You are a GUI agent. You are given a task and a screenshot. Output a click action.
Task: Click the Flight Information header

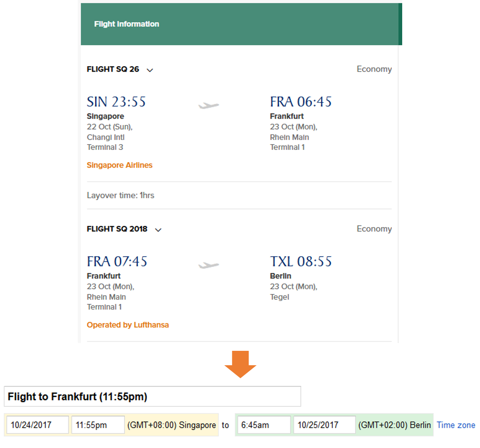126,24
